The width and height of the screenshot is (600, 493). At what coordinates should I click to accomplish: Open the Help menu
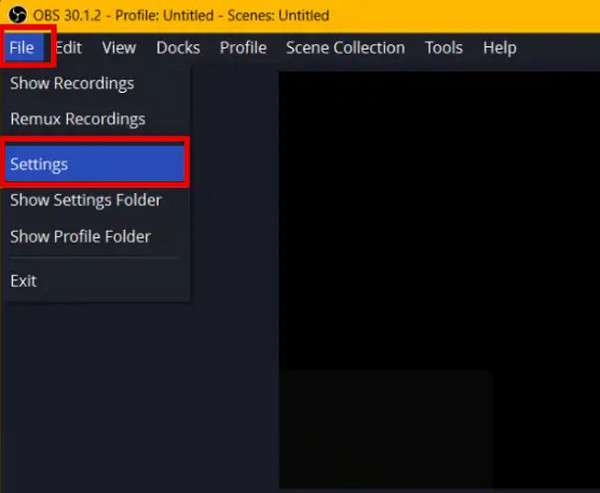coord(500,48)
